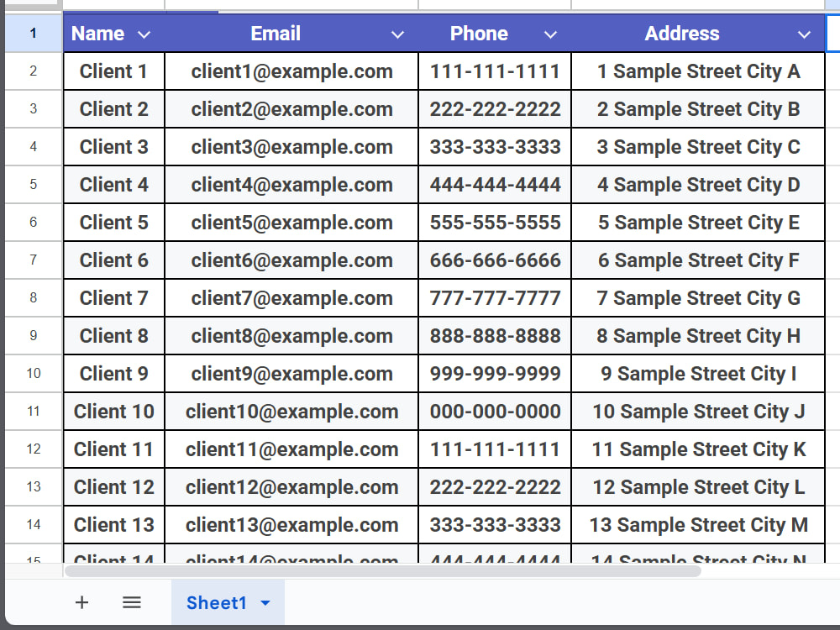Click the Email header cell

click(x=291, y=34)
